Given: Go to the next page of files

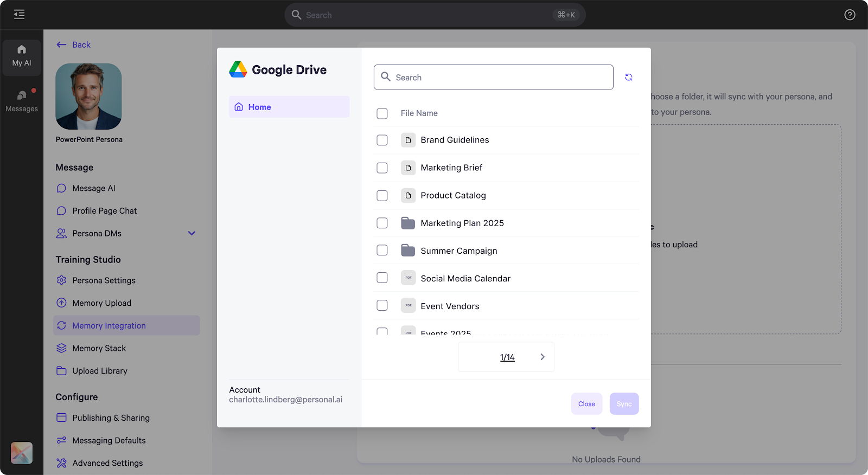Looking at the screenshot, I should 542,357.
